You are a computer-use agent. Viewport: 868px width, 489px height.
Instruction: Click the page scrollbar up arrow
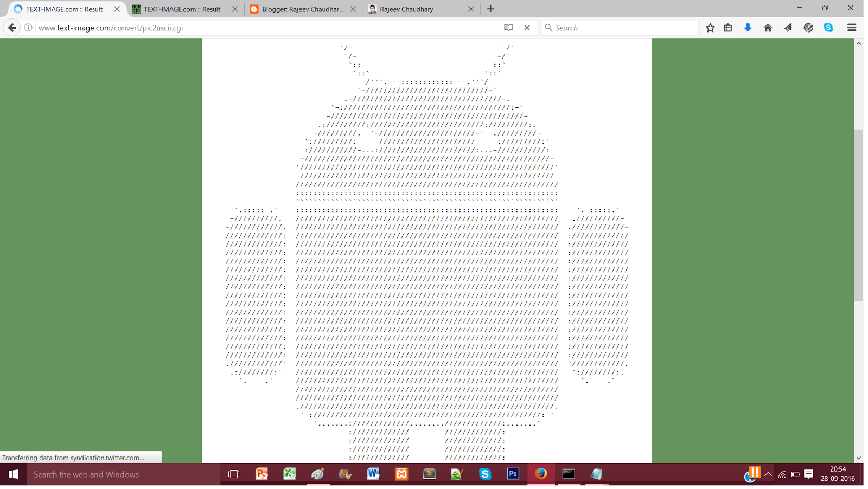pyautogui.click(x=858, y=43)
